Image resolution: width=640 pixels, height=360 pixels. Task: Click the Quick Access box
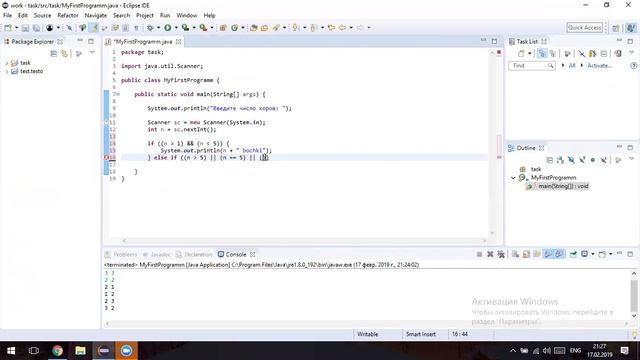click(x=584, y=28)
